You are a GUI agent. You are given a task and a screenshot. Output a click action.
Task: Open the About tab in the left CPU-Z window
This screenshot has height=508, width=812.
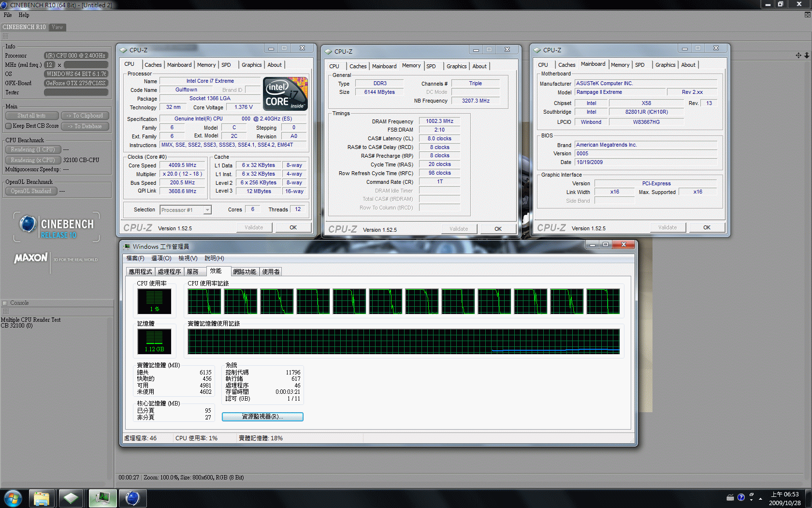275,65
